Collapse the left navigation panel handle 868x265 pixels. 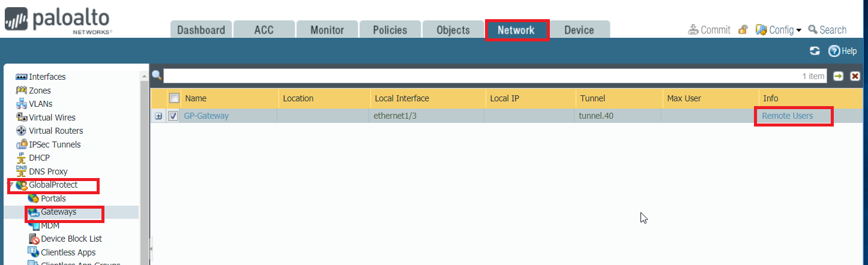[x=151, y=248]
